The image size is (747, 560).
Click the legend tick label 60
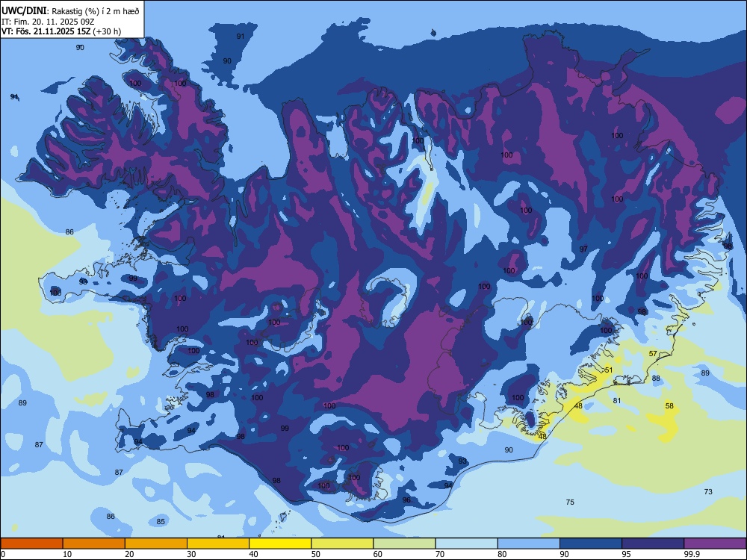click(378, 554)
